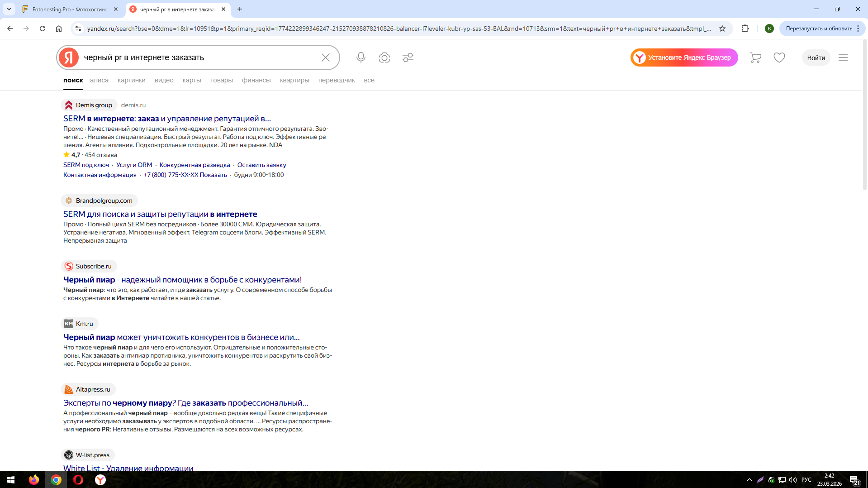868x488 pixels.
Task: Close the Yandex search tab
Action: [x=223, y=9]
